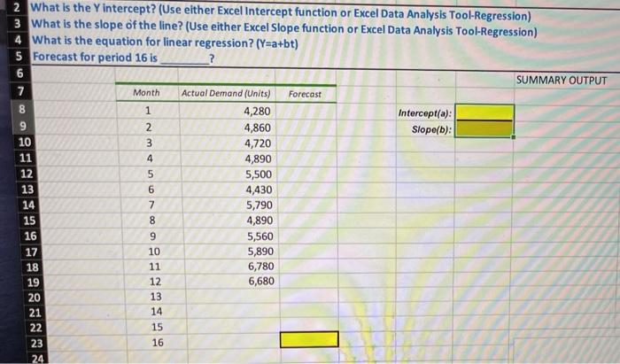Select row header 8
The image size is (620, 364).
(22, 109)
